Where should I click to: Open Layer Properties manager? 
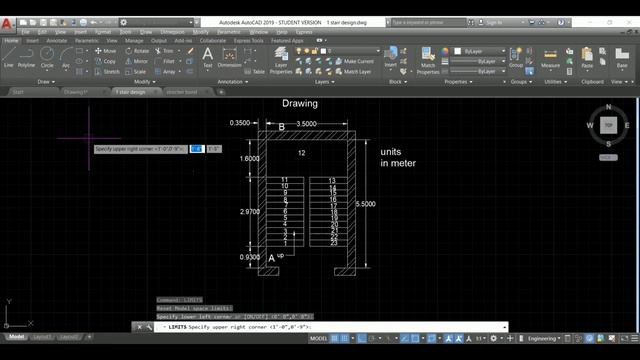[281, 60]
